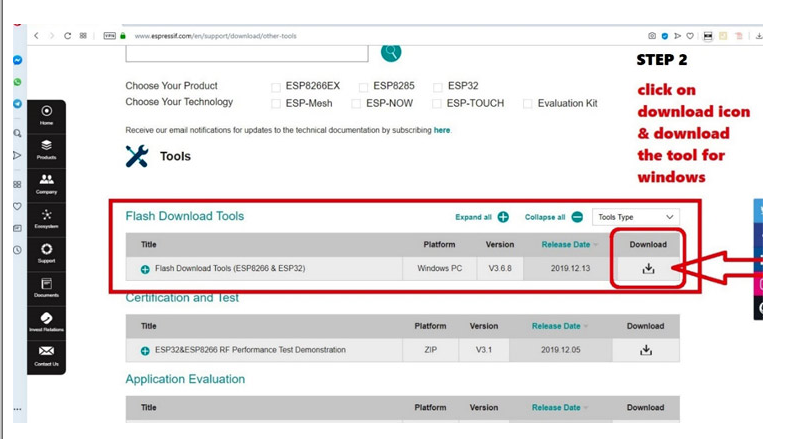Open the WhatsApp icon in Opera sidebar
Screen dimensions: 794x439
(x=18, y=82)
